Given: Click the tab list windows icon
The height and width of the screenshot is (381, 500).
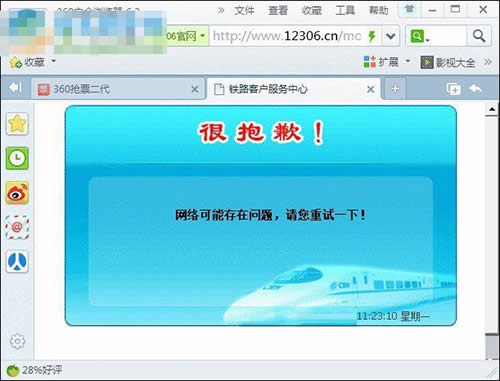Looking at the screenshot, I should coord(454,89).
